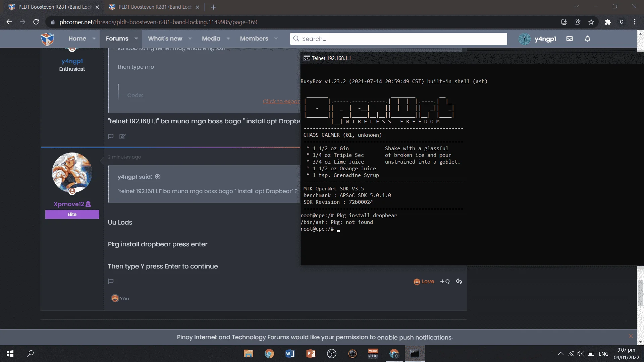Click the Xpmove12 avatar image

(72, 173)
